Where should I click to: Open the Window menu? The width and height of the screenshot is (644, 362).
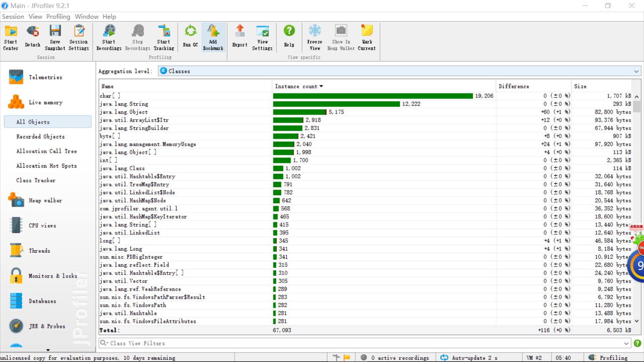point(87,16)
